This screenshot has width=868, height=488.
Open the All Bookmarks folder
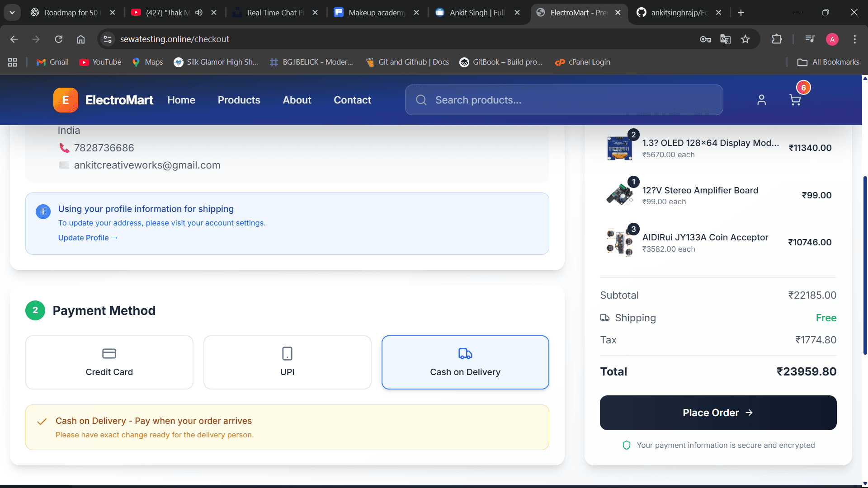828,62
